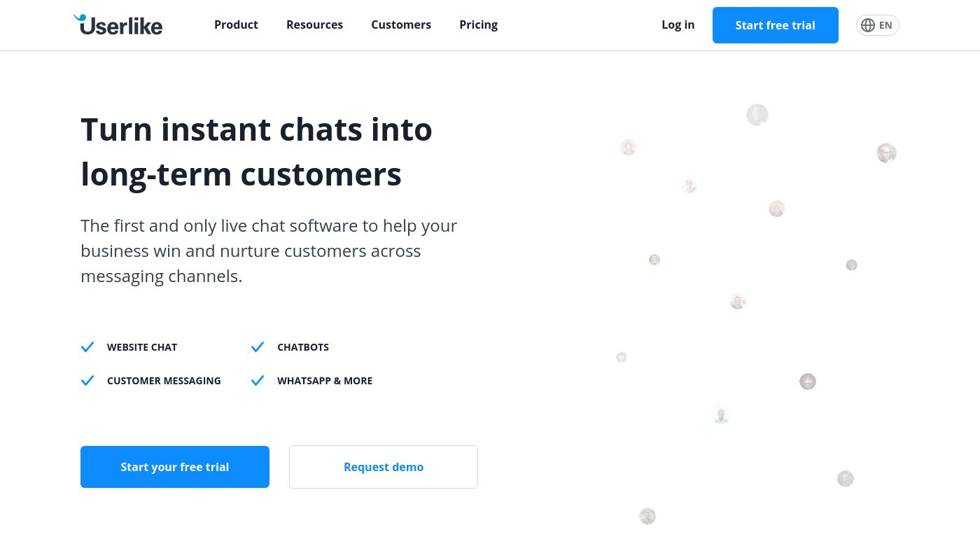
Task: Click the Log in link
Action: tap(678, 24)
